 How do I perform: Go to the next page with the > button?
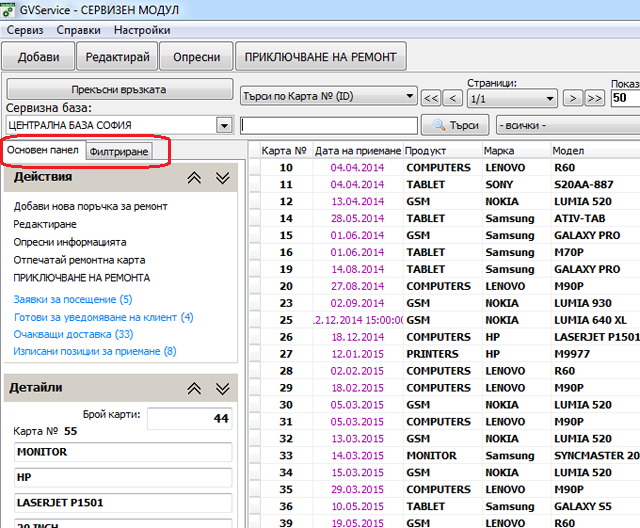click(573, 98)
